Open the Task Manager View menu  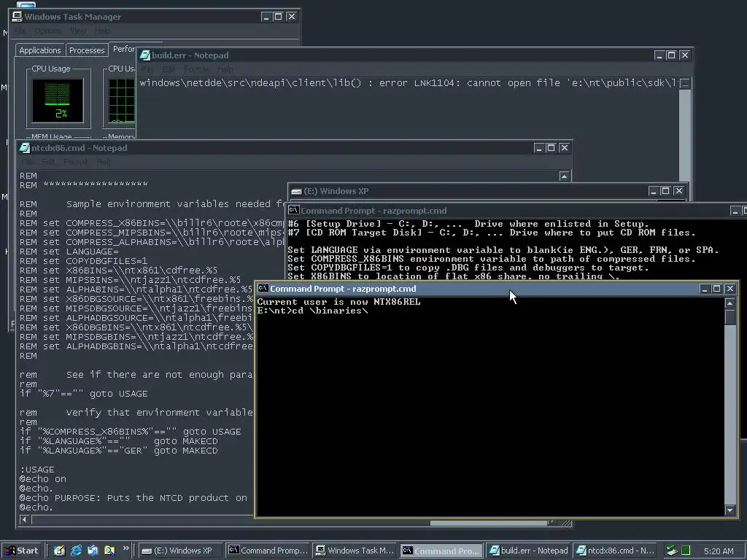pos(78,31)
